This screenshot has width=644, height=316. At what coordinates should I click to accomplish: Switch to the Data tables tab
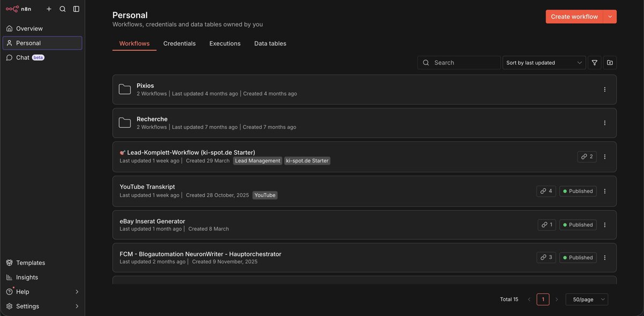click(x=270, y=43)
